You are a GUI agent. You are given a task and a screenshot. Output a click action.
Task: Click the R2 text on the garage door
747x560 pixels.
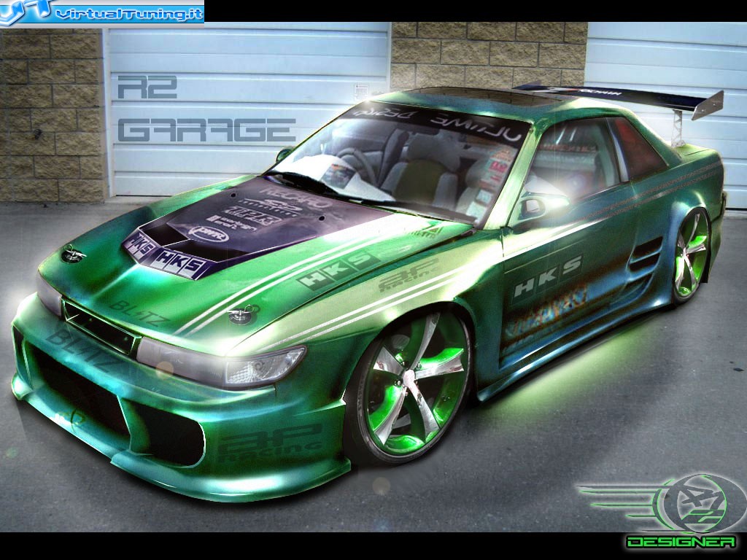(x=147, y=87)
